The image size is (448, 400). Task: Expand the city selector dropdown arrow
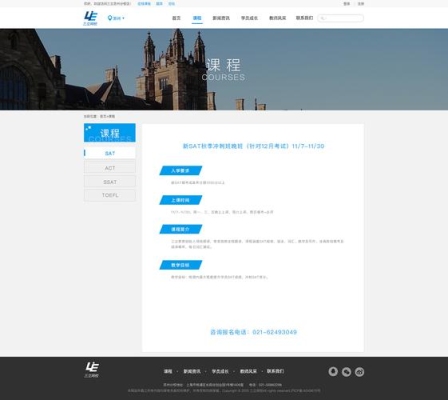(123, 18)
